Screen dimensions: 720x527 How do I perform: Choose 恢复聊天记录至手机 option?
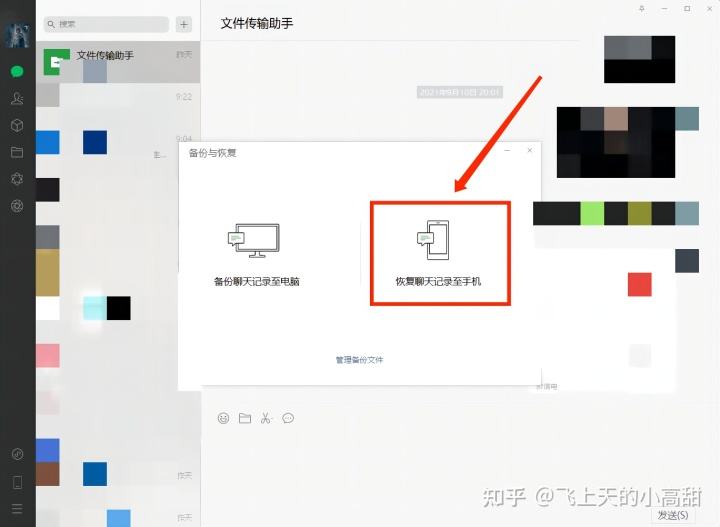tap(439, 254)
